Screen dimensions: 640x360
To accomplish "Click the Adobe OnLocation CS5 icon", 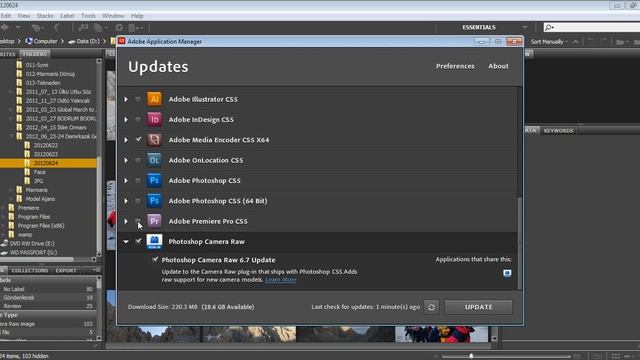I will (154, 160).
